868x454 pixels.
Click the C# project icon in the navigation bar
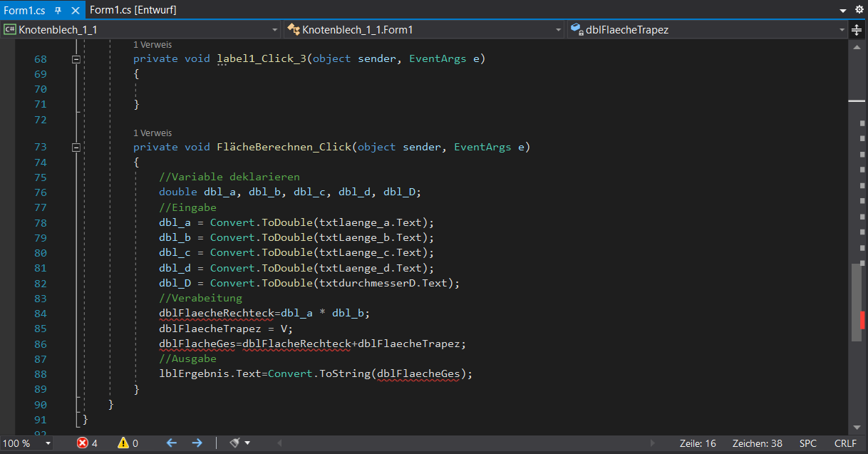point(10,30)
